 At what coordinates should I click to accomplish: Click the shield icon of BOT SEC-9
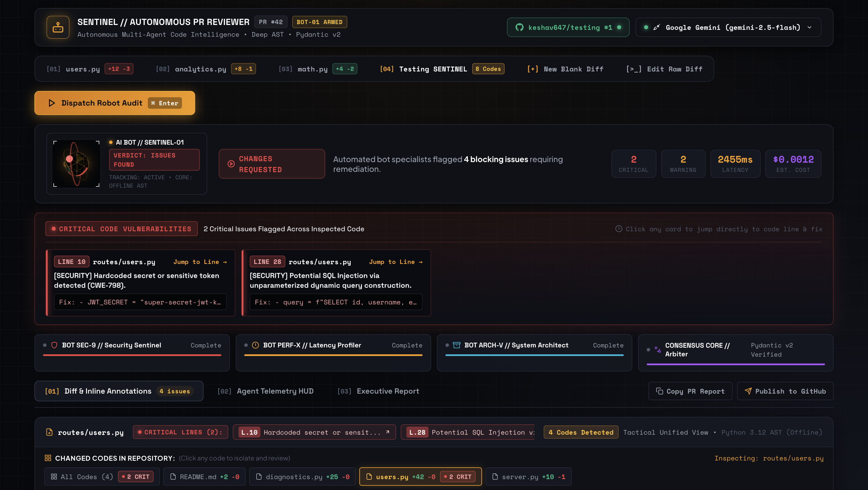tap(54, 345)
